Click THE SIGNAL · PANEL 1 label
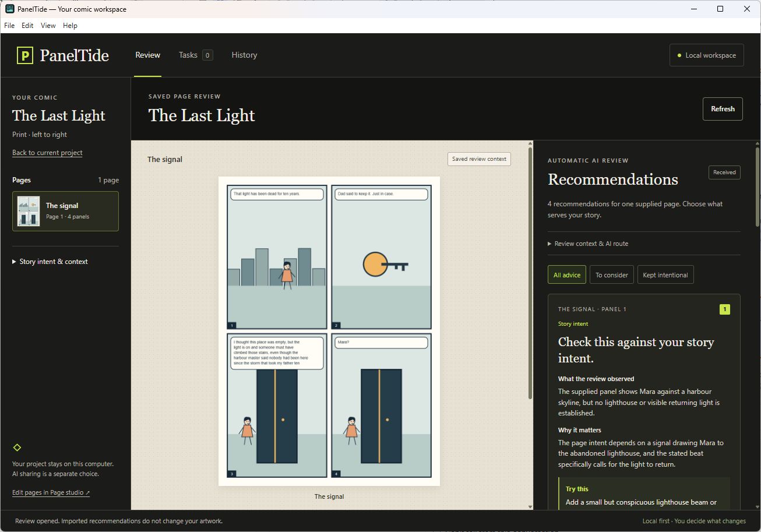 [592, 309]
